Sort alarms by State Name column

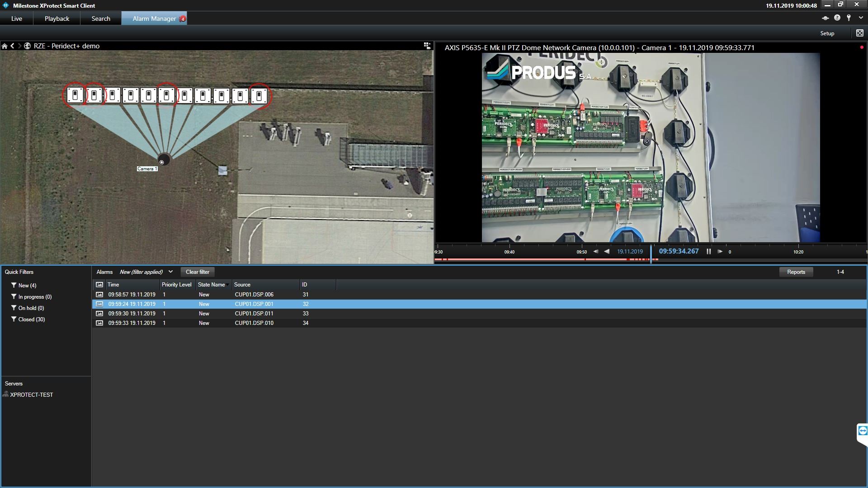tap(213, 285)
